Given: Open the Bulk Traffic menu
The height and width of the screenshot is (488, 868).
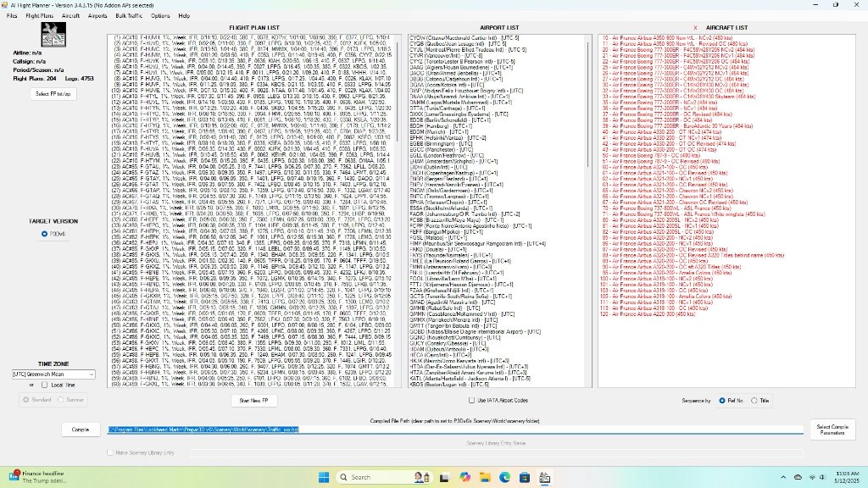Looking at the screenshot, I should coord(129,15).
